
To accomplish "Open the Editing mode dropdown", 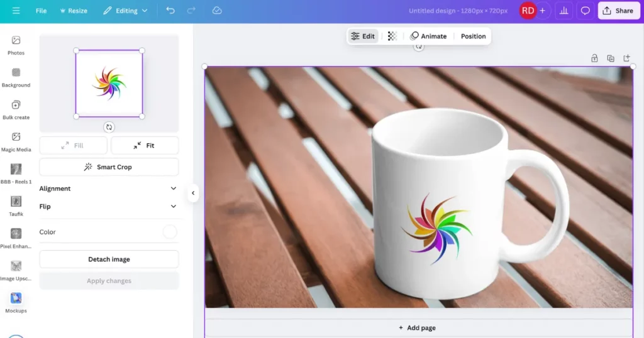I will click(126, 11).
